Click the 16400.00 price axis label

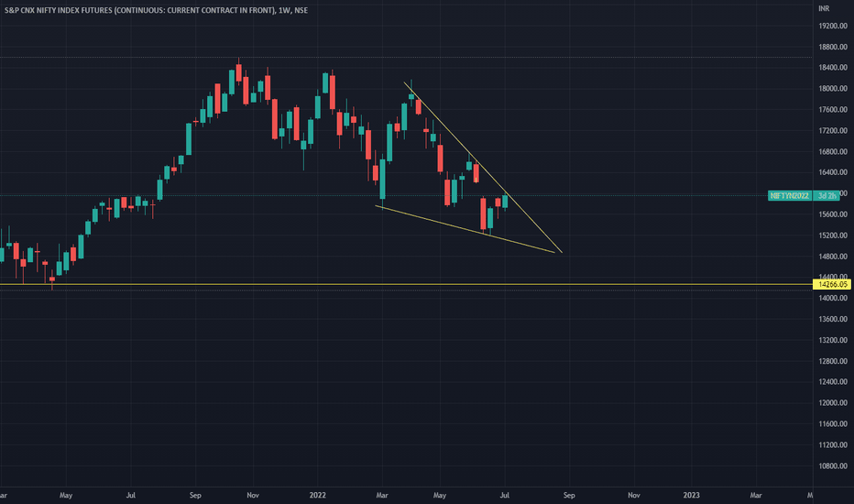[833, 172]
